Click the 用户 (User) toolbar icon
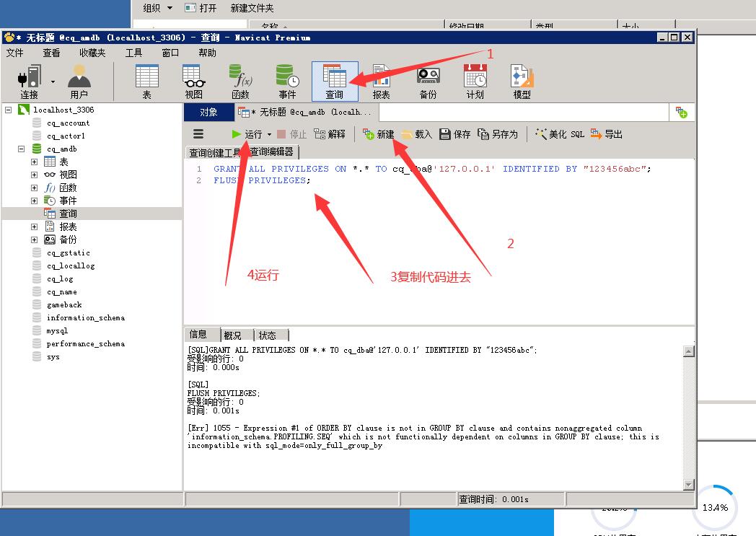The image size is (756, 536). pyautogui.click(x=79, y=81)
